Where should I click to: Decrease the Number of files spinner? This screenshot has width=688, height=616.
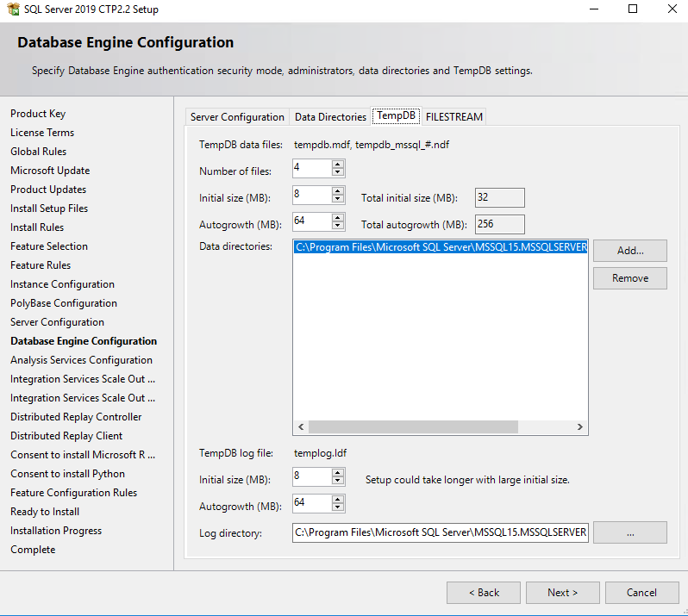[x=337, y=172]
